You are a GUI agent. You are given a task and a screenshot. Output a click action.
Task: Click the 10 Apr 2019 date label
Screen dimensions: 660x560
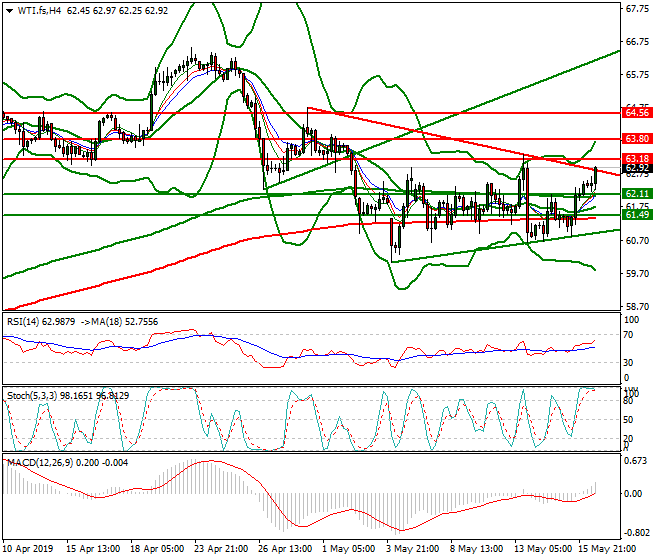click(x=28, y=549)
